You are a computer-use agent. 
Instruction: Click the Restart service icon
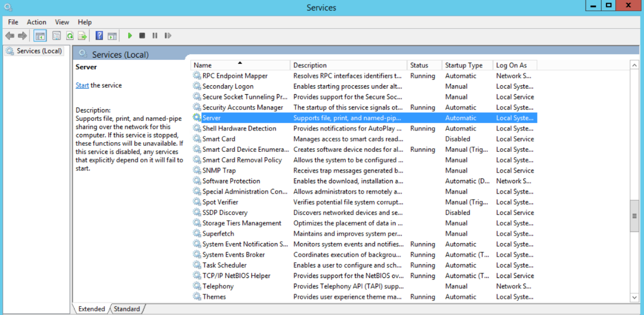click(x=168, y=35)
